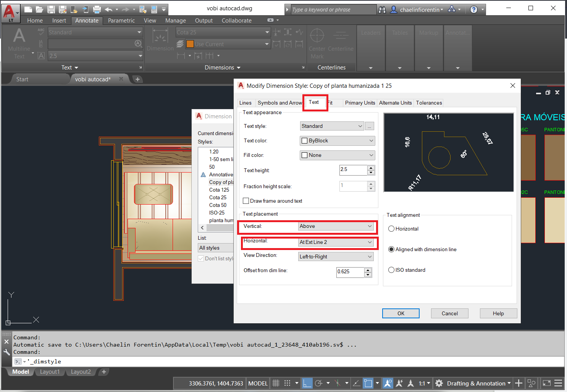Screen dimensions: 567x392
Task: Click the Sheet Set Manager icon in quick access
Action: 154,10
